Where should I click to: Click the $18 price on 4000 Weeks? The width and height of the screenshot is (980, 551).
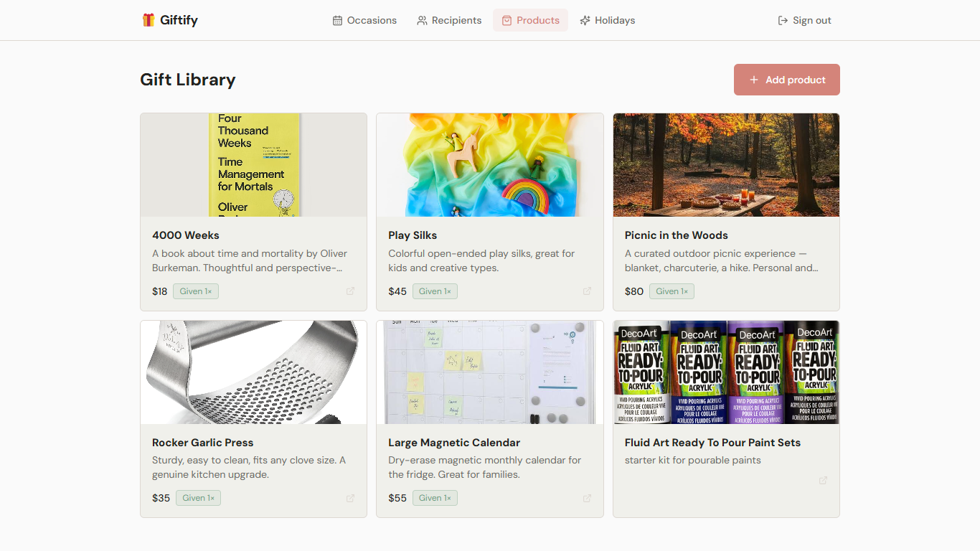160,291
